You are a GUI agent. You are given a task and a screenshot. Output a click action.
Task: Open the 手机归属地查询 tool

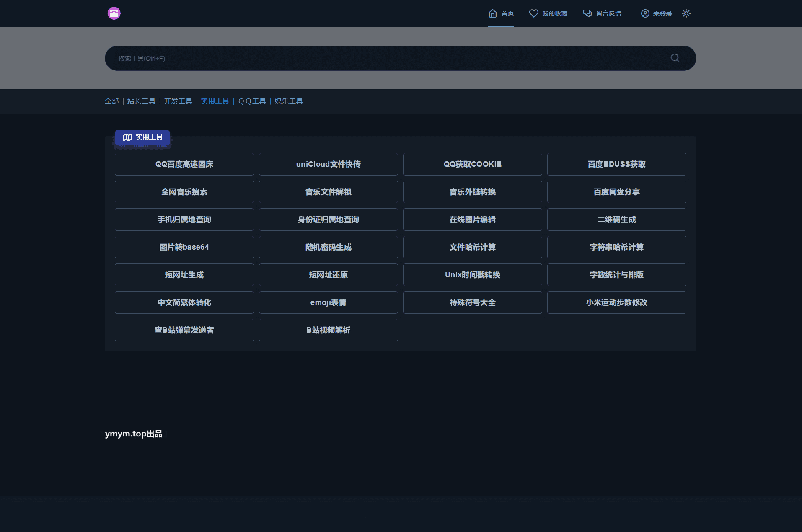[x=184, y=220]
